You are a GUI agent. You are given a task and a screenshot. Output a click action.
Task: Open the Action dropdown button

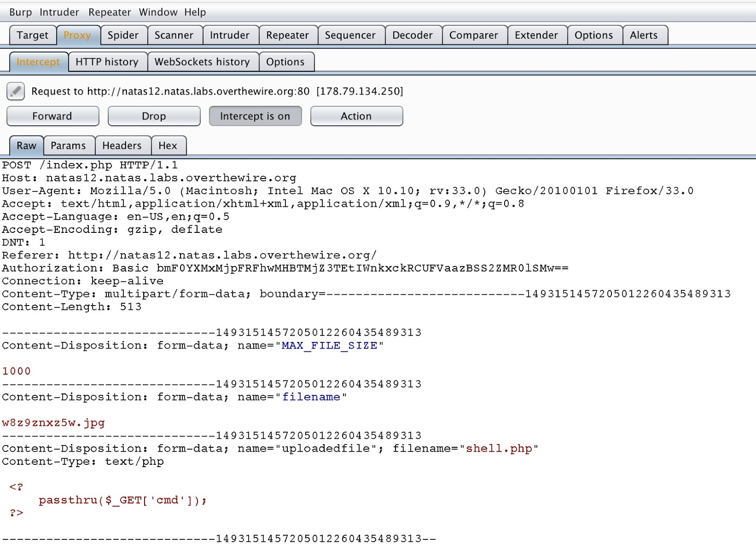pyautogui.click(x=356, y=116)
